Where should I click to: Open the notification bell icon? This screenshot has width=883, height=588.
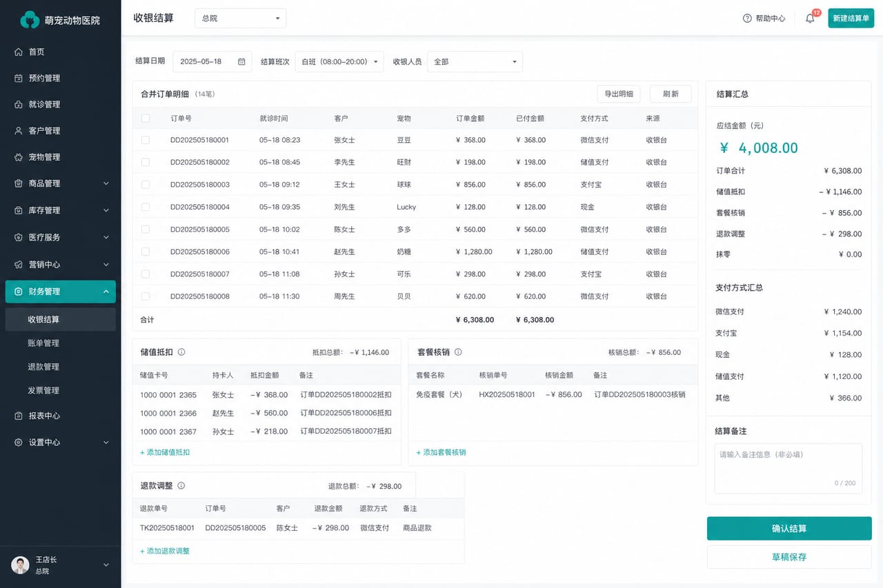[x=810, y=19]
